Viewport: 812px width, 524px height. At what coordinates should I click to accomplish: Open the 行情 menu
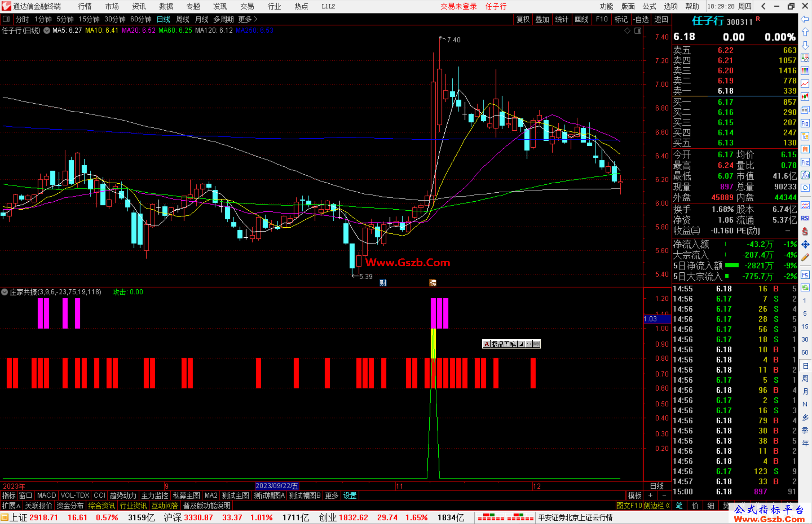click(85, 6)
